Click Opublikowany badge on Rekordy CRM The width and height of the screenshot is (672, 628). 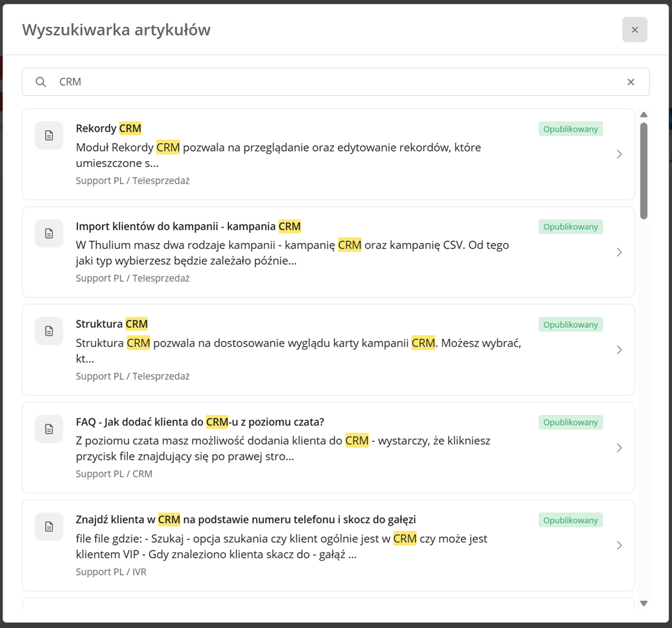click(x=570, y=129)
